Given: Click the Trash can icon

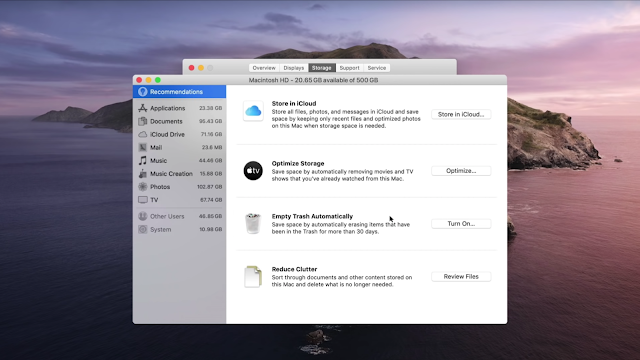Looking at the screenshot, I should [253, 223].
